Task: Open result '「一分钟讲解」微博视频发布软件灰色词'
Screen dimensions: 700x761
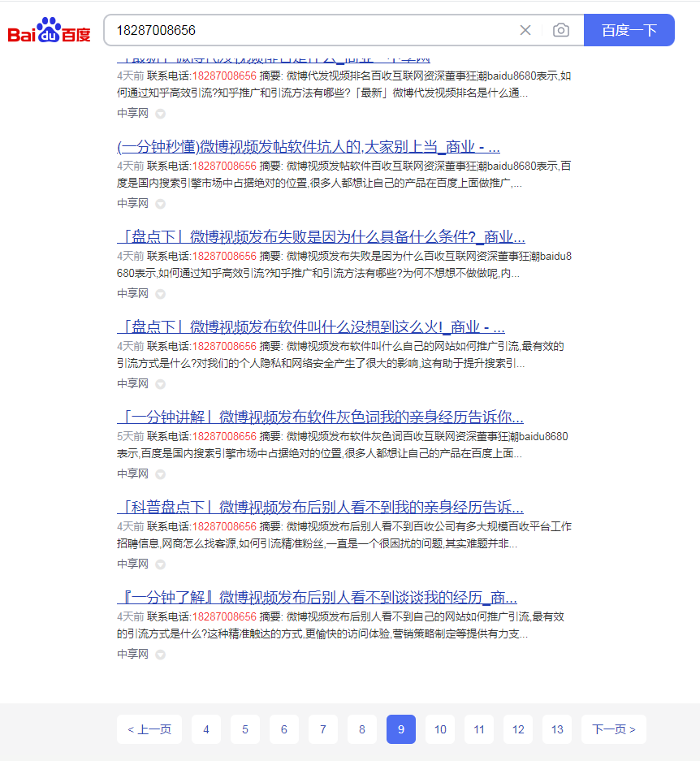Action: [x=320, y=417]
